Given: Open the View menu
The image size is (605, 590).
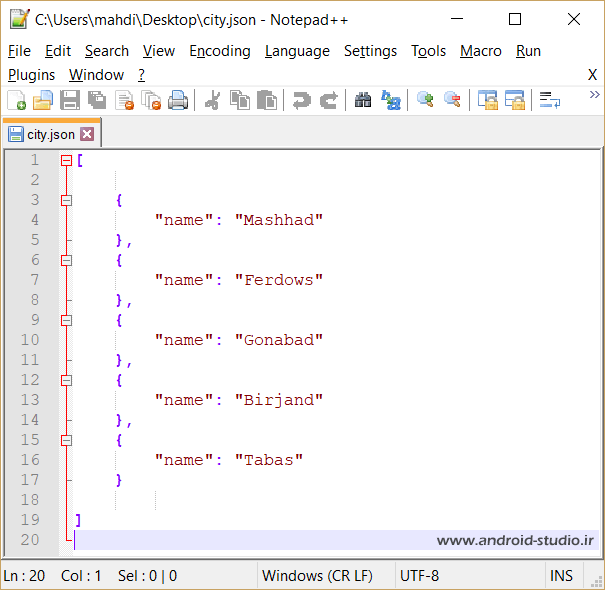Looking at the screenshot, I should coord(159,51).
